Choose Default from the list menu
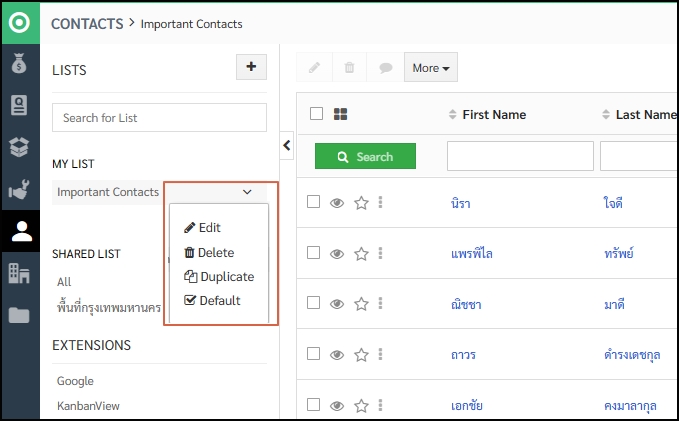Image resolution: width=679 pixels, height=421 pixels. [212, 300]
